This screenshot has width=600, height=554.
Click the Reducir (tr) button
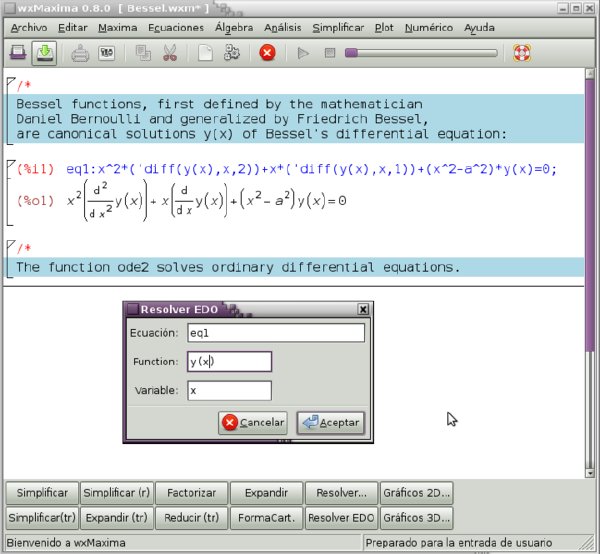(191, 518)
